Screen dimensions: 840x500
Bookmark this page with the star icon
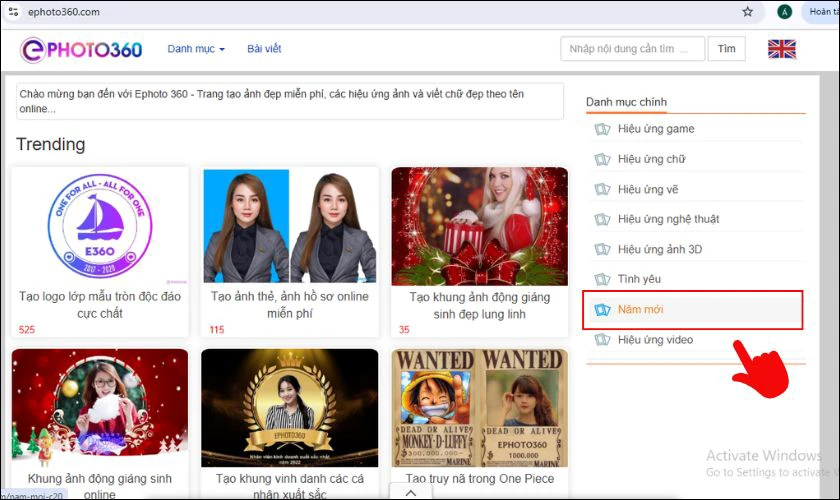click(747, 12)
